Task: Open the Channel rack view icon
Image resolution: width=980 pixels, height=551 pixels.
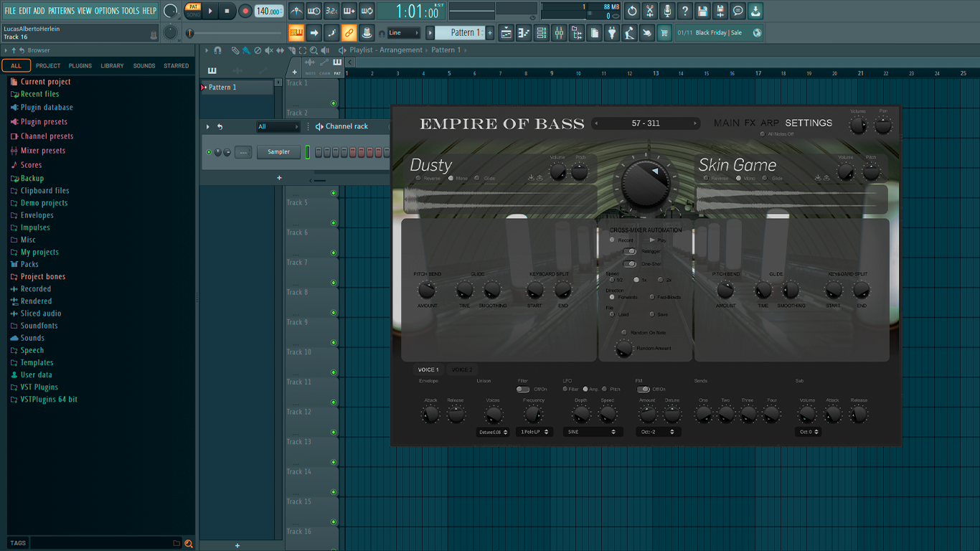Action: point(542,32)
